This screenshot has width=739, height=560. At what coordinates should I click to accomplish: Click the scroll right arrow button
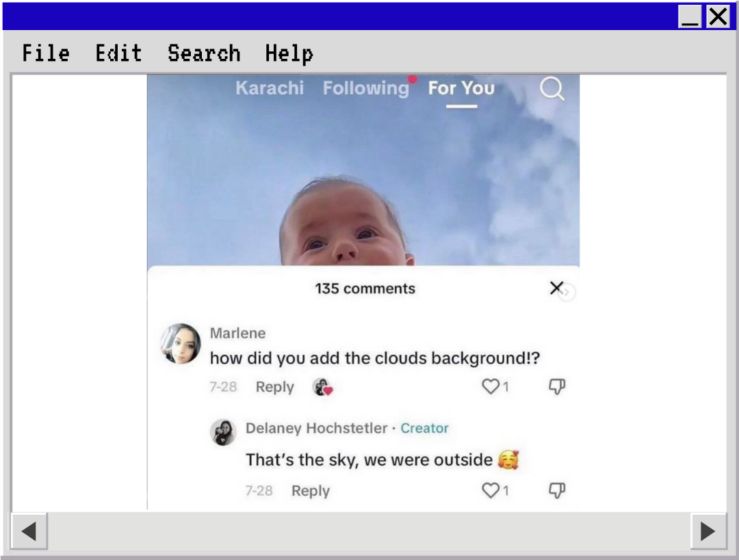(708, 531)
